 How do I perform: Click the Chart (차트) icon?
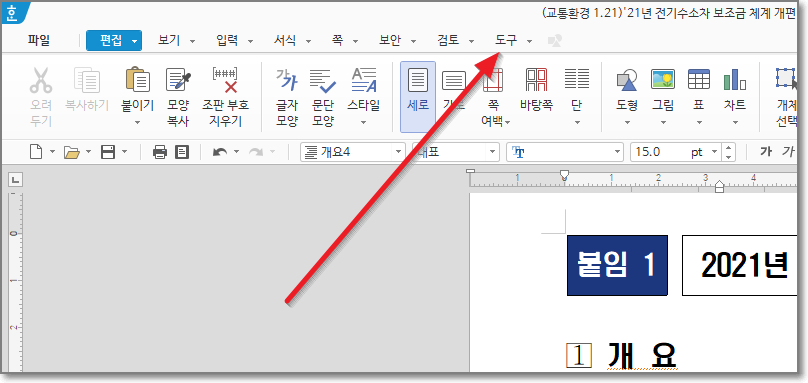(x=735, y=80)
